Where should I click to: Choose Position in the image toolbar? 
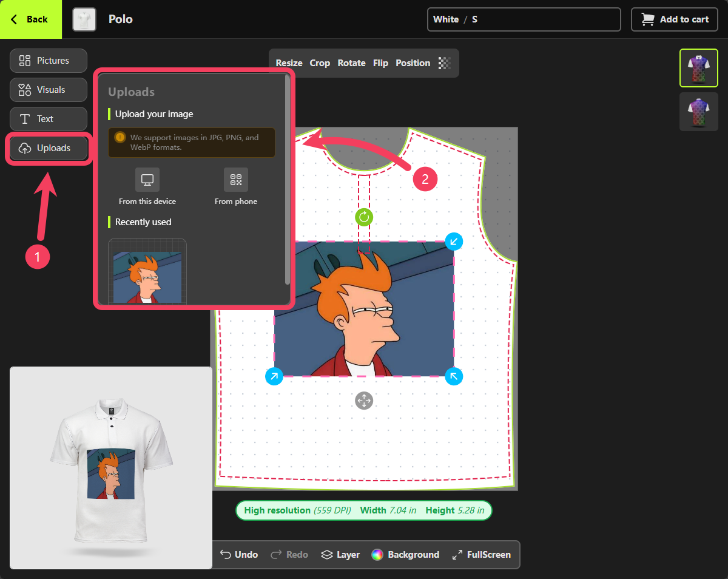(x=413, y=63)
